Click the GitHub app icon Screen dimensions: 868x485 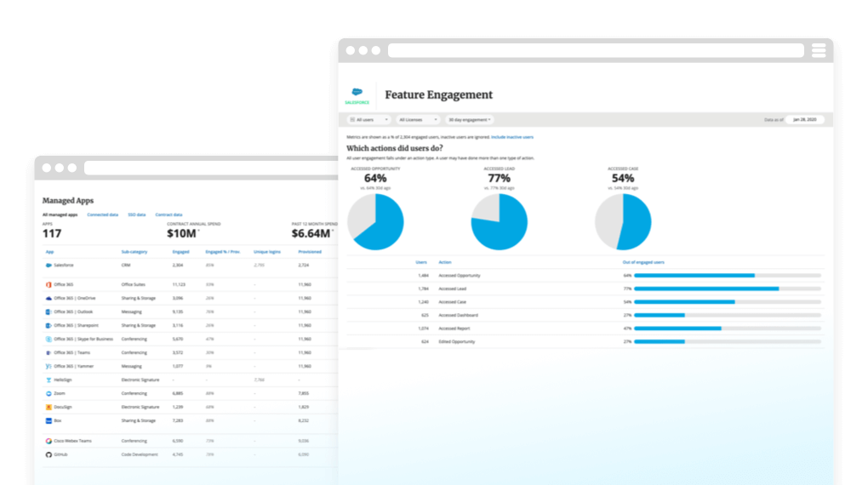tap(49, 454)
